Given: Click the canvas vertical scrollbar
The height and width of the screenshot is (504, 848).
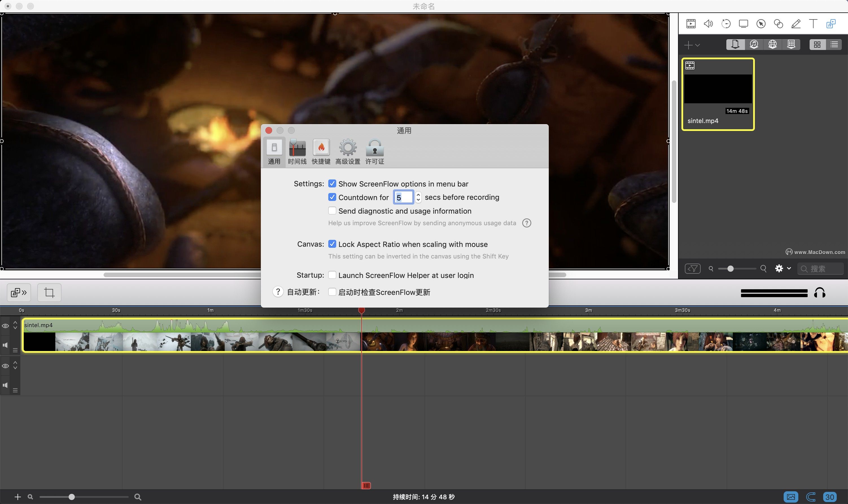Looking at the screenshot, I should [674, 141].
